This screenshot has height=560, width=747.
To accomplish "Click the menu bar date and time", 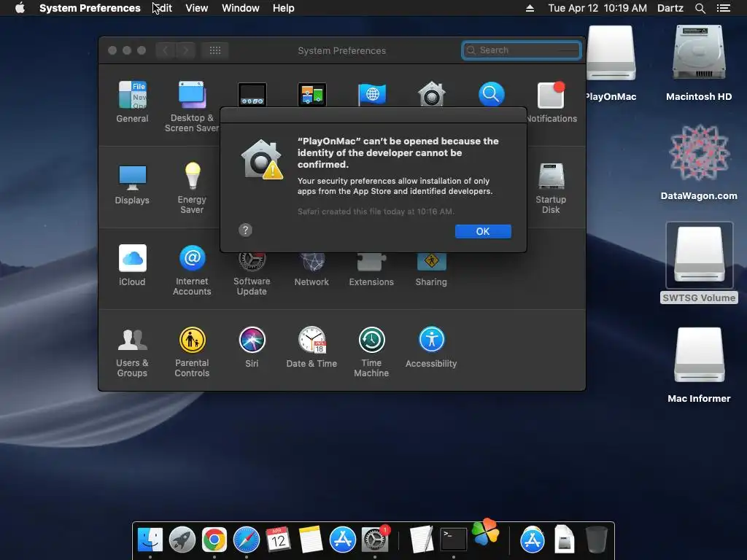I will tap(597, 8).
